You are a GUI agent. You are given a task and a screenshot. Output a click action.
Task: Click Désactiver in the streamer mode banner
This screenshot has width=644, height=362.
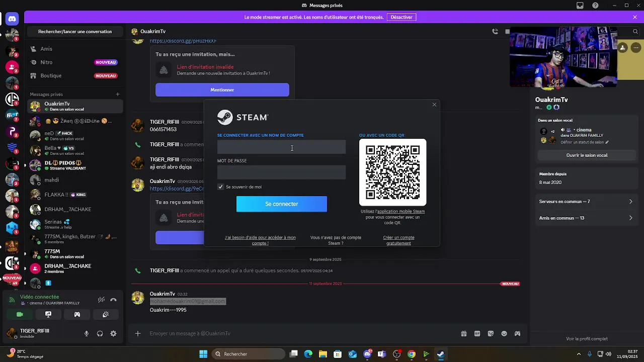[x=401, y=17]
